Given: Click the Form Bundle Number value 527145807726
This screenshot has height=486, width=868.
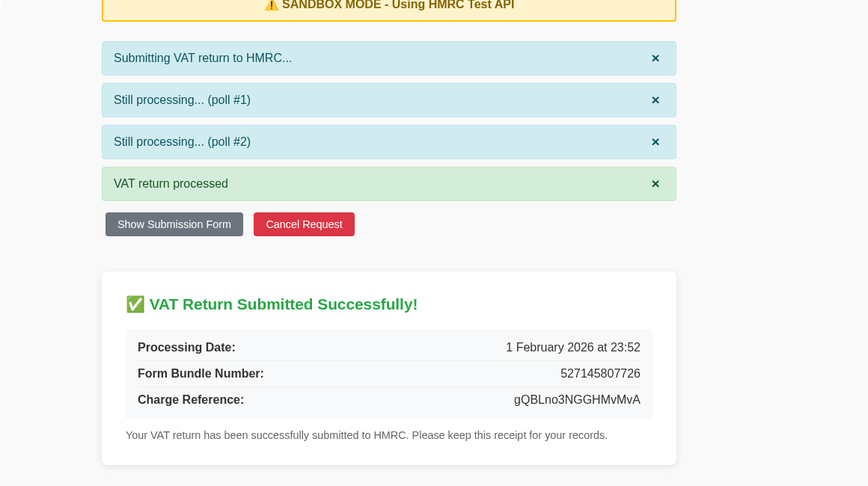Looking at the screenshot, I should click(x=600, y=373).
